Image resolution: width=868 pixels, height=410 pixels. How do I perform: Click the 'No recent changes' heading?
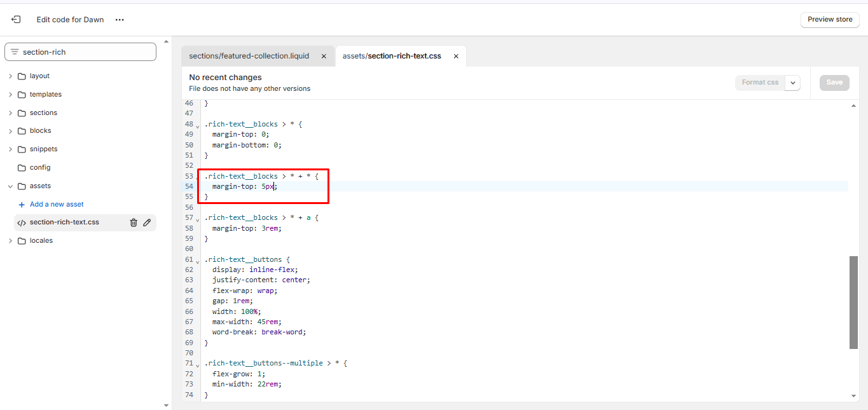(x=225, y=78)
